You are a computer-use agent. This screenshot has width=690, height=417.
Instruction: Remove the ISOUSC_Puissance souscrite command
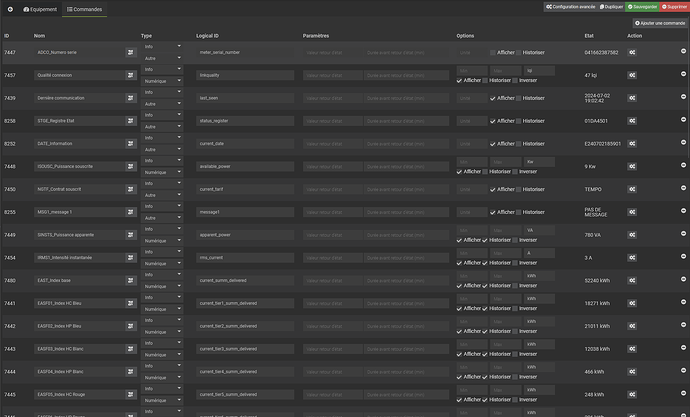683,165
